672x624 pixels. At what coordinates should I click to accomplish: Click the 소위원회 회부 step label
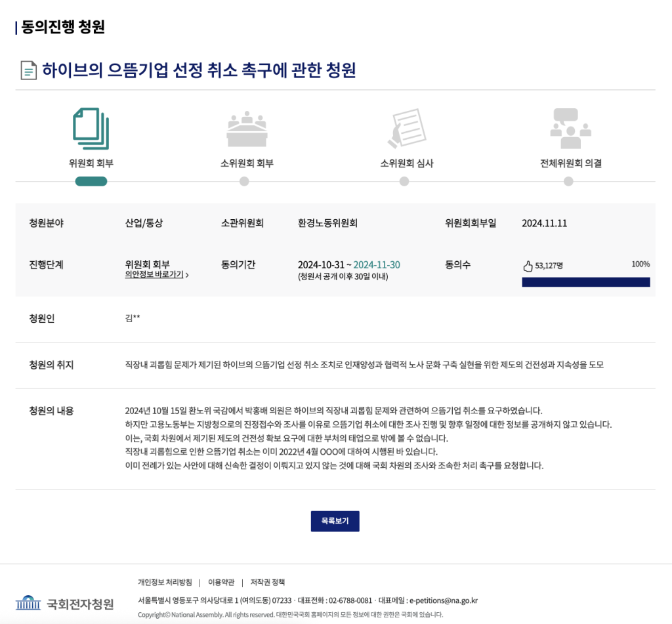[x=247, y=163]
